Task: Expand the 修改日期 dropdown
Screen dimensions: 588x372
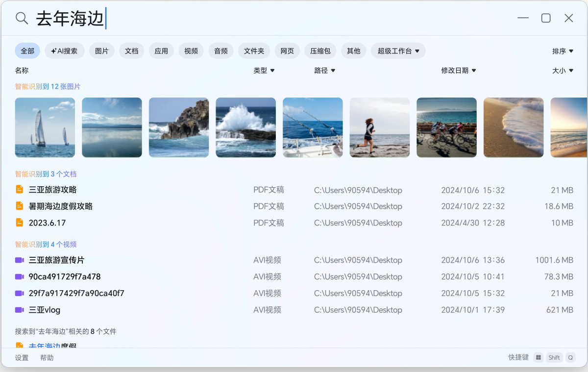Action: point(459,70)
